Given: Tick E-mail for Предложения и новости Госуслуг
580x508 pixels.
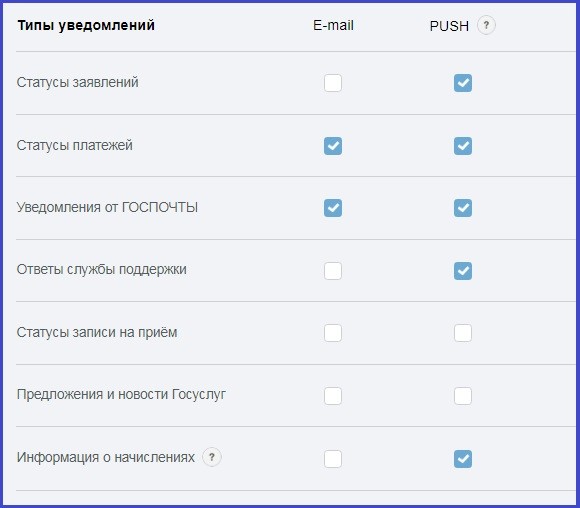Looking at the screenshot, I should [x=333, y=396].
